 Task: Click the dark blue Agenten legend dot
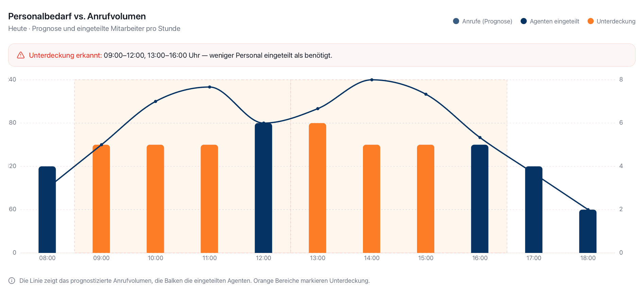pyautogui.click(x=524, y=21)
